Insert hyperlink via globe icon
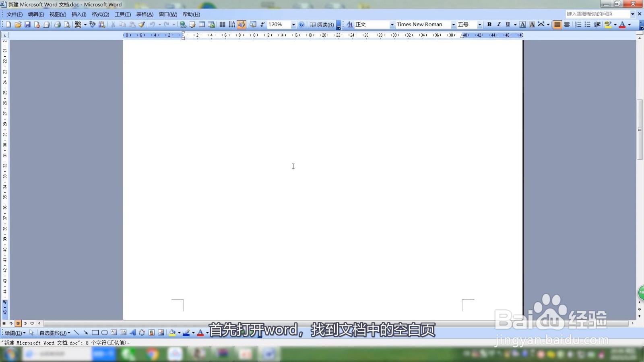This screenshot has height=362, width=644. coord(183,25)
